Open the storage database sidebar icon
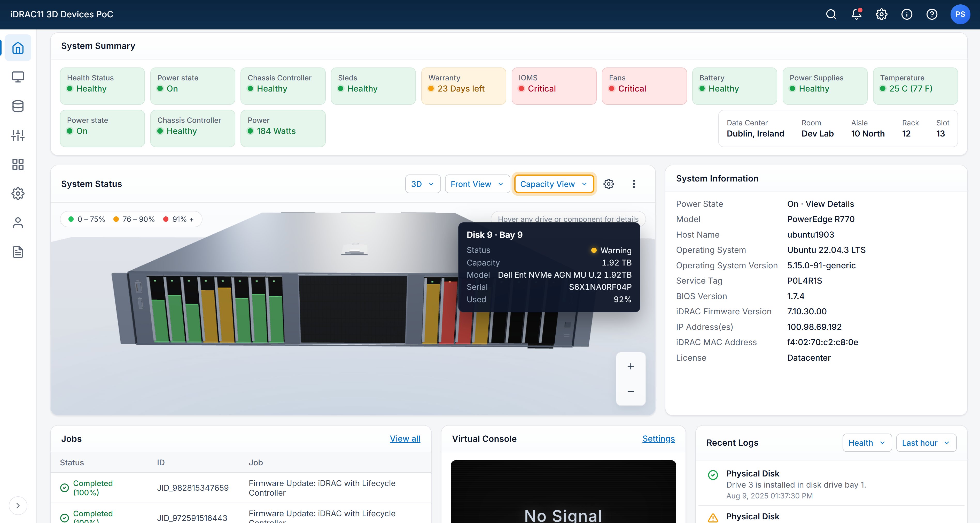Screen dimensions: 980x523 click(18, 106)
